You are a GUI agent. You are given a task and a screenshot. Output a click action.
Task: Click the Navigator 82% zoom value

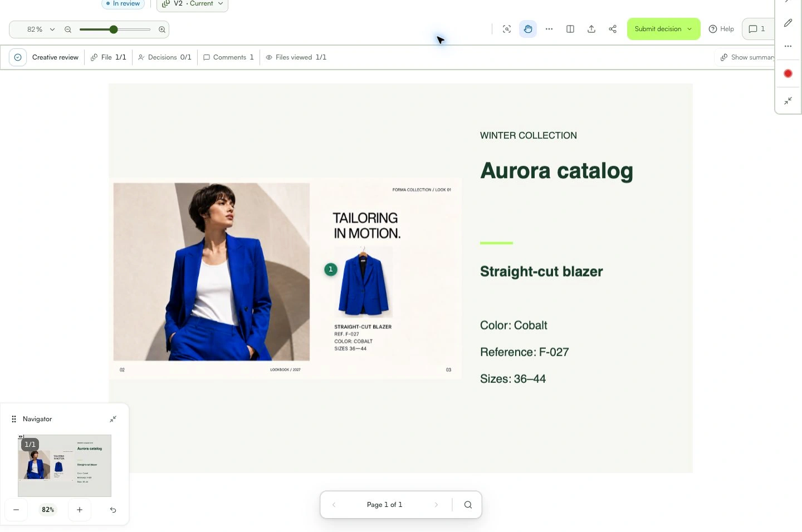[48, 510]
